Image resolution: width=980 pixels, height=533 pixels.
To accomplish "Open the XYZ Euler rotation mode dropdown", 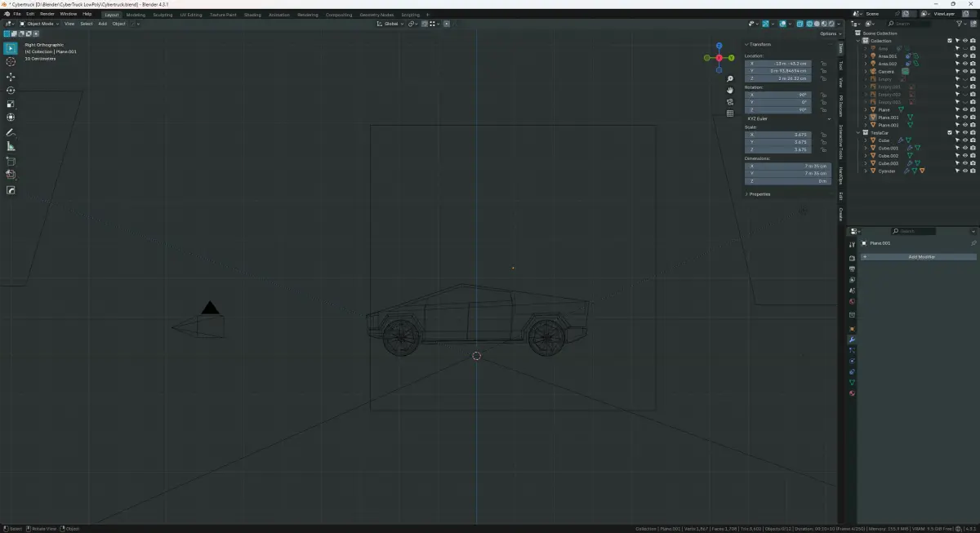I will (x=788, y=118).
